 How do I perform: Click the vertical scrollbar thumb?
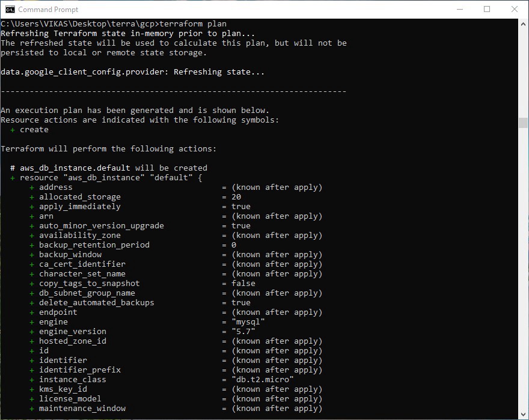(x=523, y=123)
